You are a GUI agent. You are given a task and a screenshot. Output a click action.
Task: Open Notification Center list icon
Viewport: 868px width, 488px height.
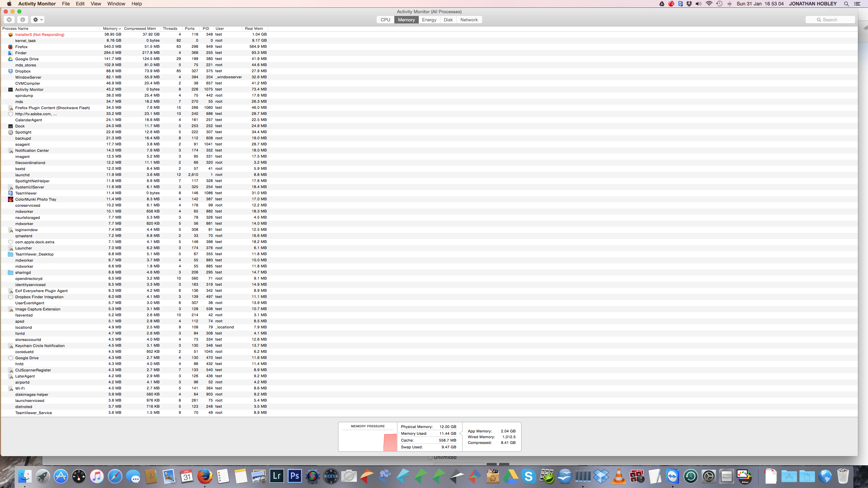tap(857, 4)
